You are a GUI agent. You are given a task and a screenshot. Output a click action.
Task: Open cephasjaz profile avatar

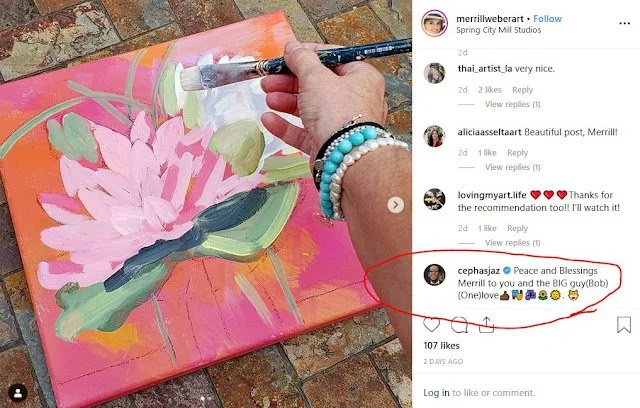(x=434, y=275)
